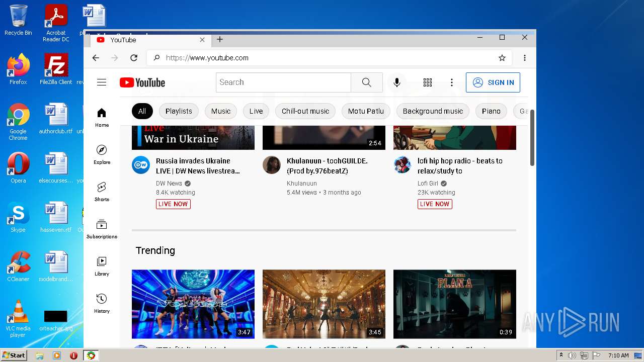644x362 pixels.
Task: Open Recycle Bin desktop icon
Action: tap(18, 20)
